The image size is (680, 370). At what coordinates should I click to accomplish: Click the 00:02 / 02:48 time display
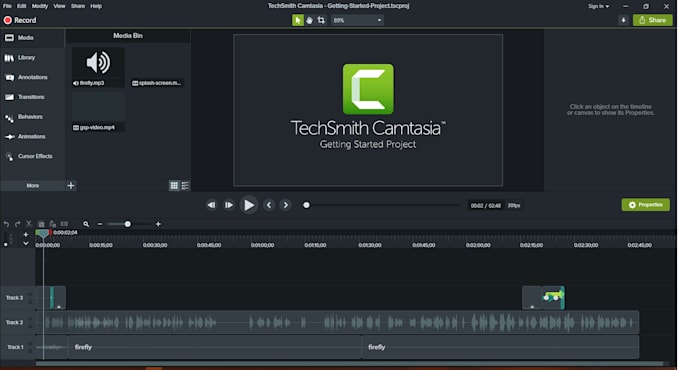tap(485, 206)
